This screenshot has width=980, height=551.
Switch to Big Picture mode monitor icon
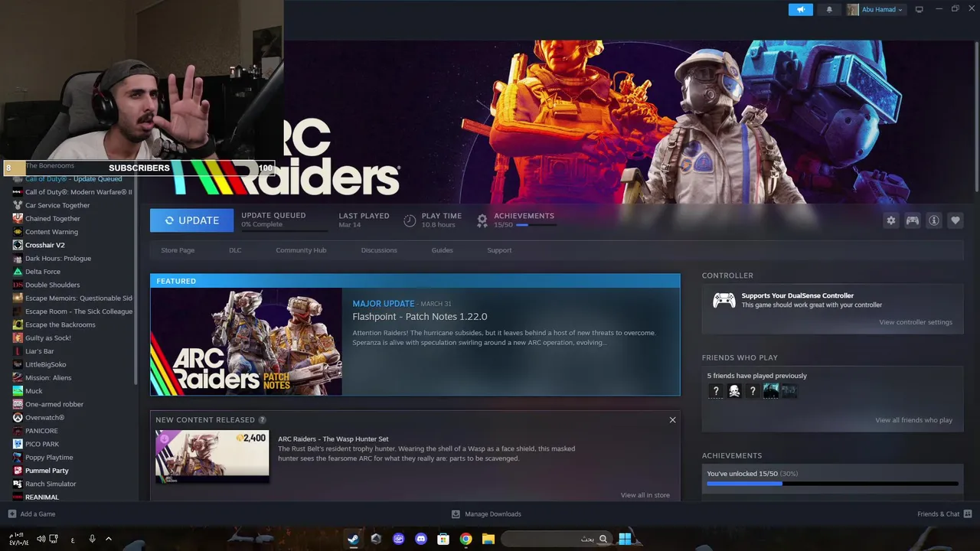(x=919, y=9)
